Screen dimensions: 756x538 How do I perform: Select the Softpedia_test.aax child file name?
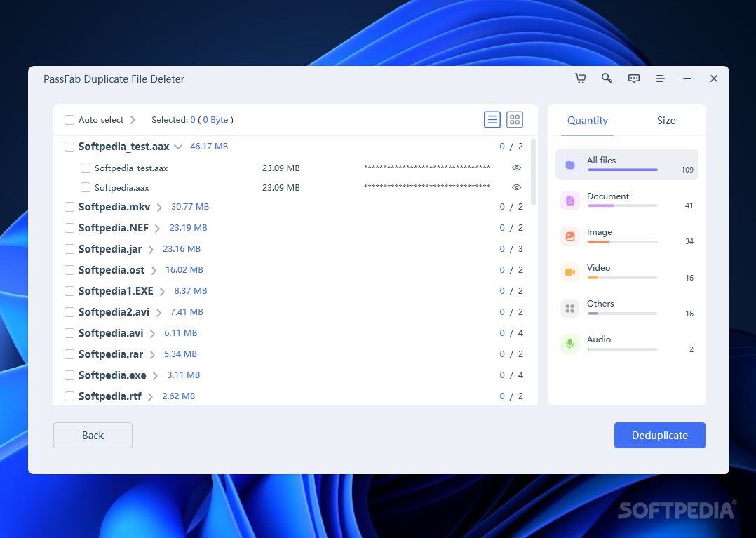[131, 168]
